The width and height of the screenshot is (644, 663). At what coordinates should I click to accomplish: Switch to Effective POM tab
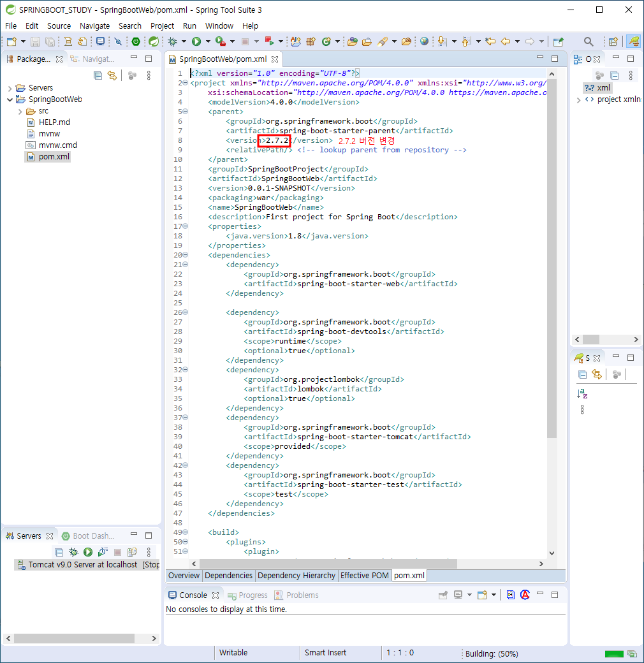pos(364,576)
